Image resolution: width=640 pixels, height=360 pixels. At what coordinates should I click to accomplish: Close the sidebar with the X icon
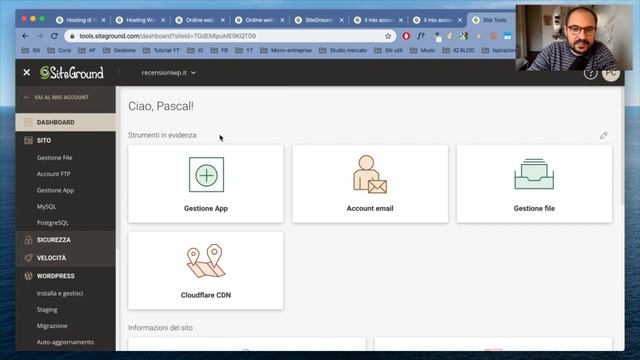[x=27, y=73]
